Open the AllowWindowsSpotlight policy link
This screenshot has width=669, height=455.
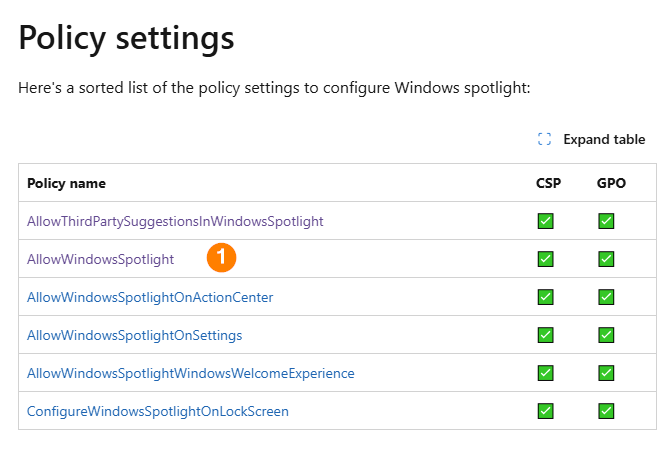(100, 259)
